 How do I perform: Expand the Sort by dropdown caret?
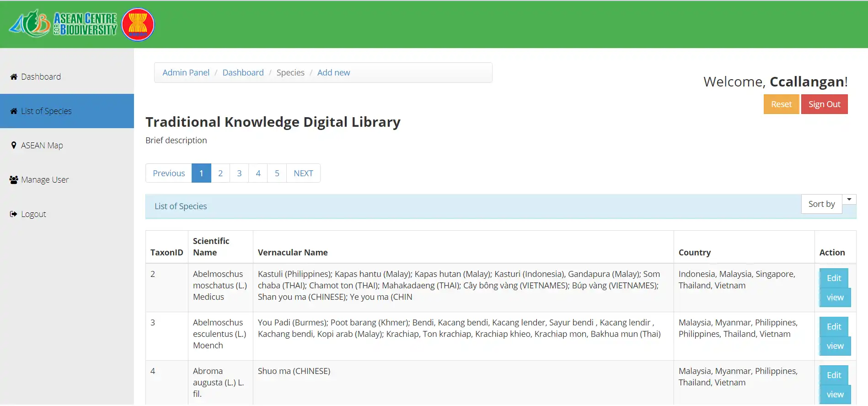849,200
